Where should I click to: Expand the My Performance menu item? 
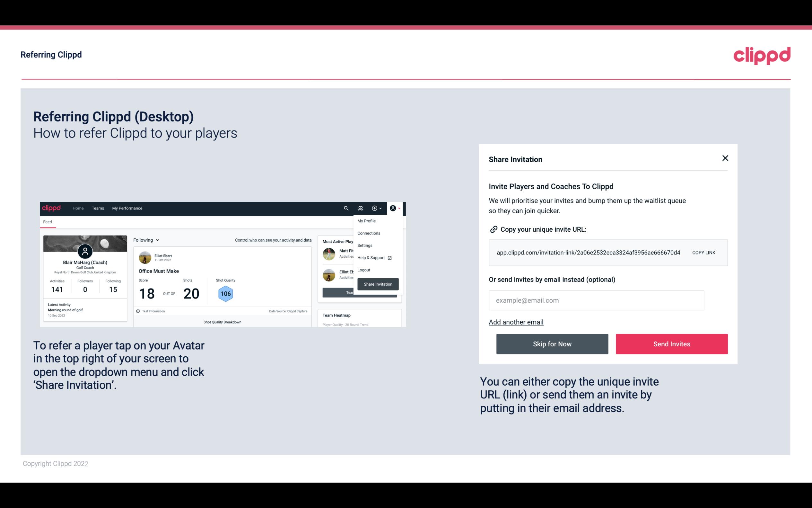click(x=127, y=208)
